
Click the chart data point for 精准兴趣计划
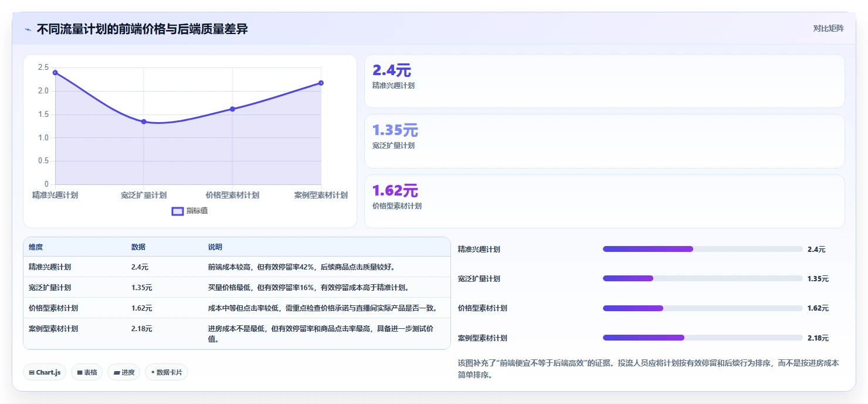tap(55, 72)
